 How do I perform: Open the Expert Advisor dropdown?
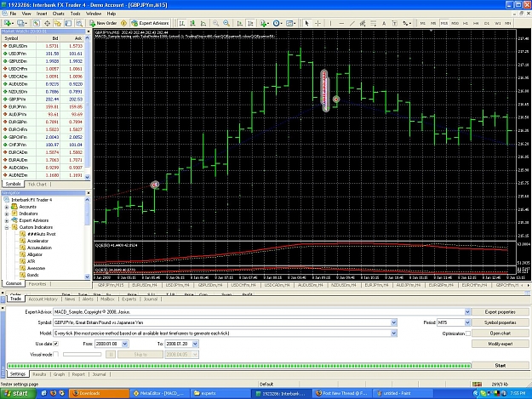[x=467, y=312]
